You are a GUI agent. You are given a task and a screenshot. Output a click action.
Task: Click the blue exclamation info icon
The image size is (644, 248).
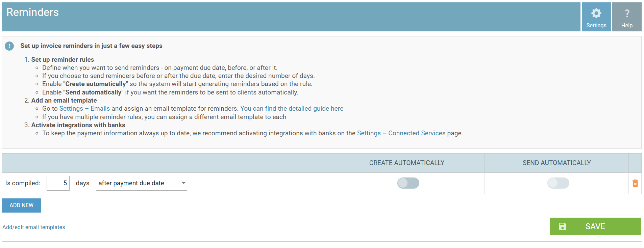[9, 46]
